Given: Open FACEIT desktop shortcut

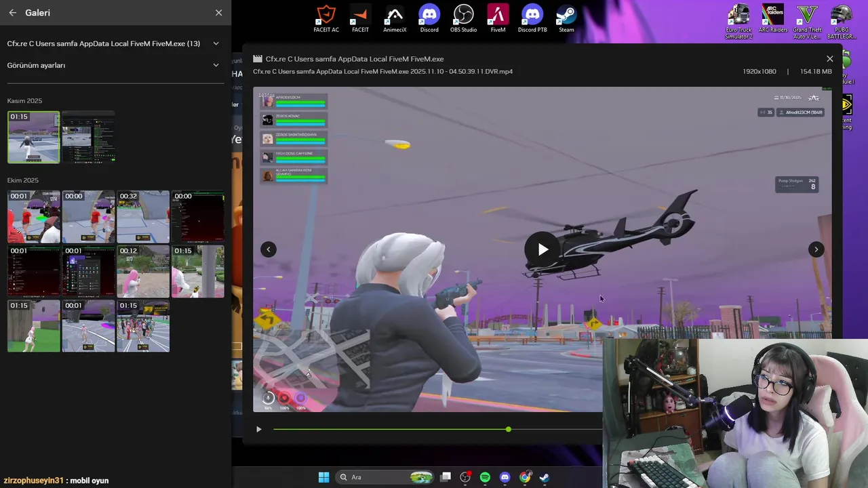Looking at the screenshot, I should pyautogui.click(x=360, y=19).
